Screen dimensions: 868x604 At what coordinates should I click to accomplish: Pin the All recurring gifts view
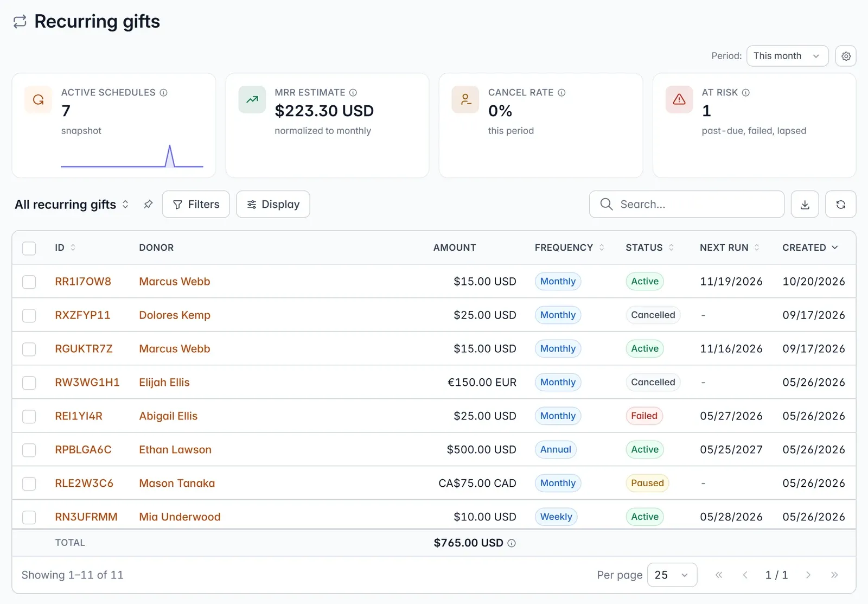tap(148, 204)
